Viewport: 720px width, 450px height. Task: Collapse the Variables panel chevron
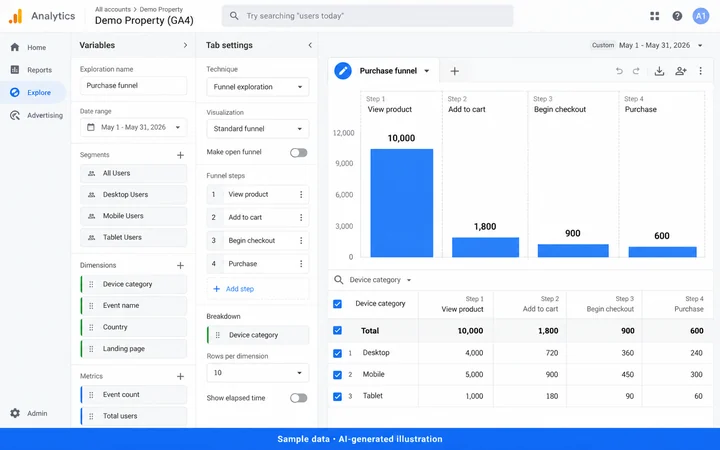tap(185, 45)
